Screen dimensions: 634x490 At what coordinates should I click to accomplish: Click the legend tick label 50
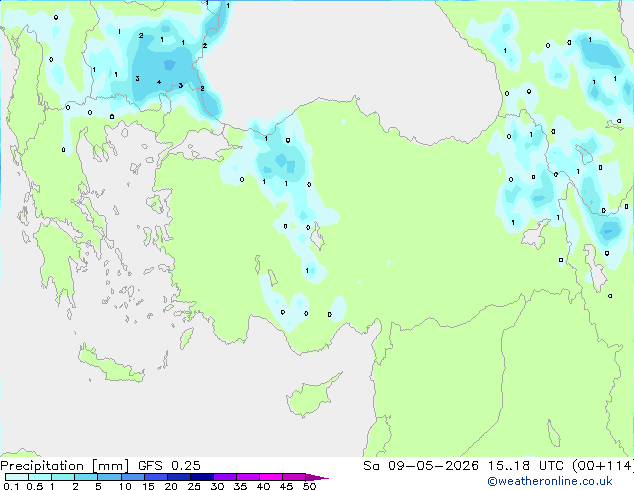tap(309, 486)
